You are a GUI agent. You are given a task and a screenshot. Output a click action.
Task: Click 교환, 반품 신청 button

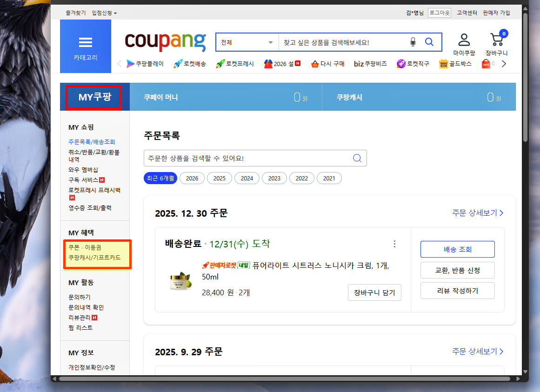457,270
